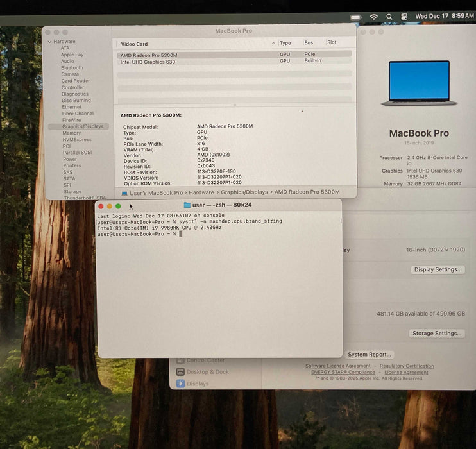Open ENERGY STAR Compliance link

coord(343,372)
